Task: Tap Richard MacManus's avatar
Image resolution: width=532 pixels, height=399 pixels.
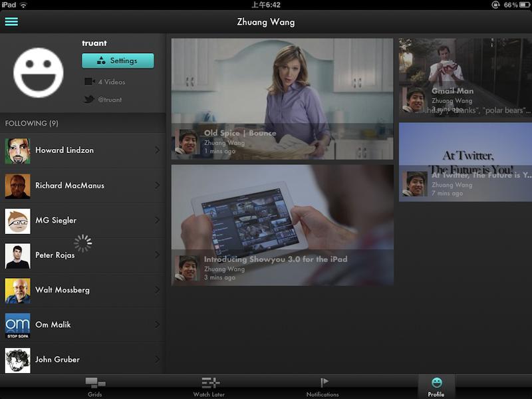Action: point(18,186)
